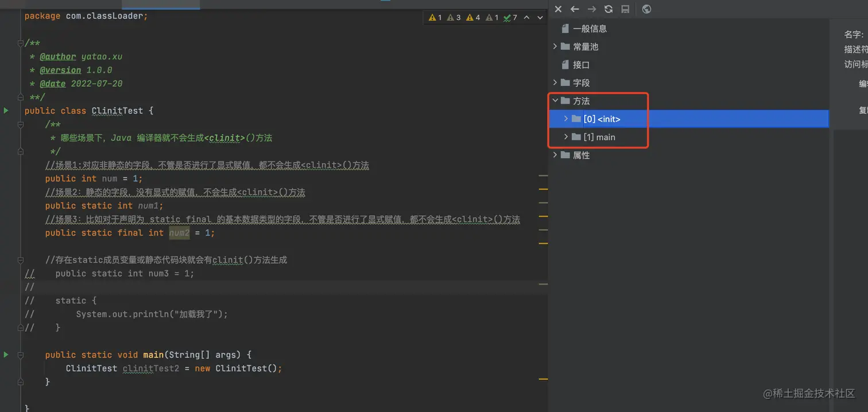Screen dimensions: 868x412
Task: Expand the 字段 node
Action: (555, 83)
